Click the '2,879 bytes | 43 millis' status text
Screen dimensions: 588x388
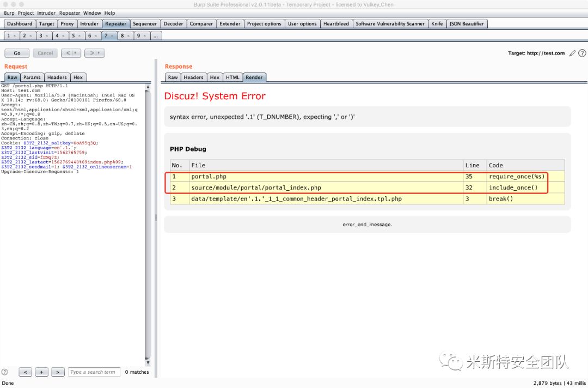[x=559, y=383]
